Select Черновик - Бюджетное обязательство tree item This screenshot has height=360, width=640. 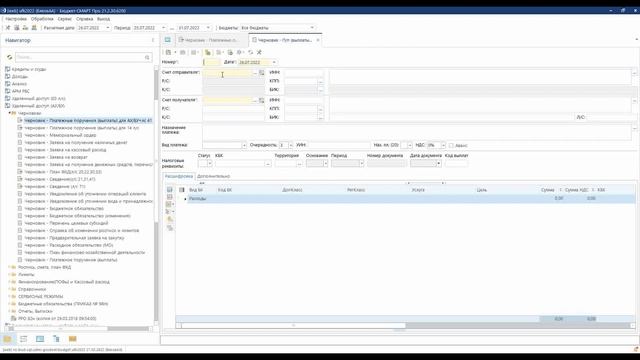tap(64, 209)
